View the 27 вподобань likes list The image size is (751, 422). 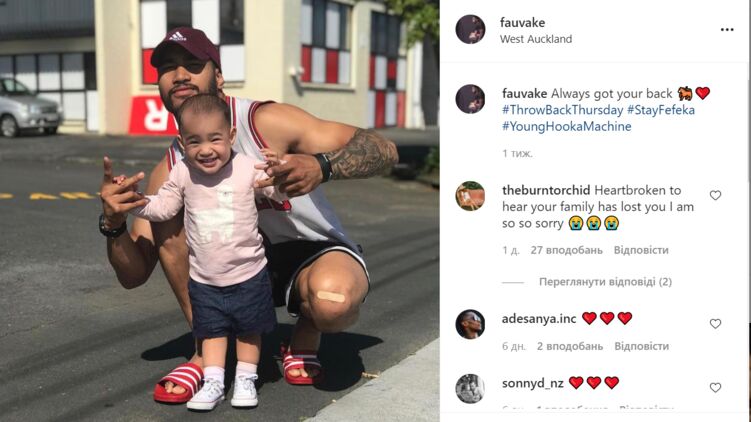[x=567, y=250]
